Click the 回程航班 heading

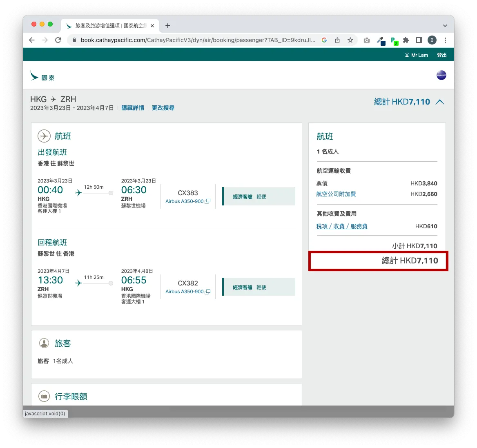52,243
